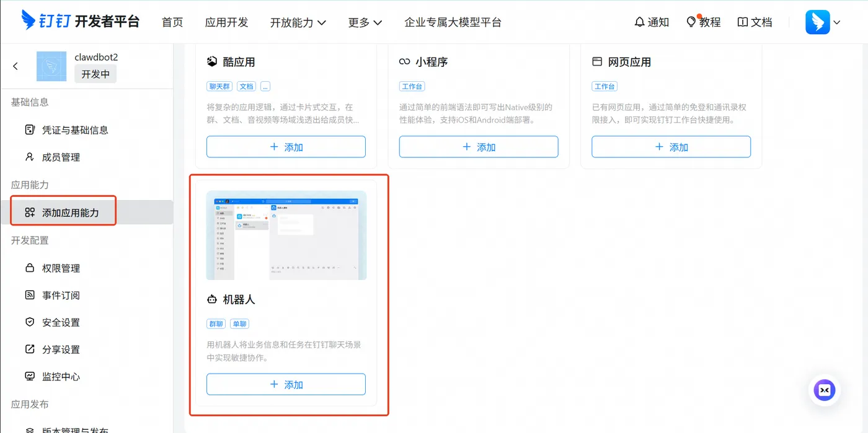Open the 应用开发 nav item
Viewport: 868px width, 433px height.
point(227,22)
